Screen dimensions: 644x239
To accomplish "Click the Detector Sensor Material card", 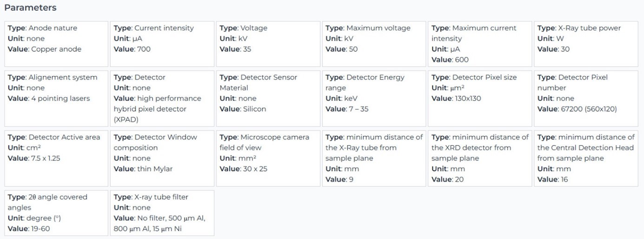I will click(268, 98).
